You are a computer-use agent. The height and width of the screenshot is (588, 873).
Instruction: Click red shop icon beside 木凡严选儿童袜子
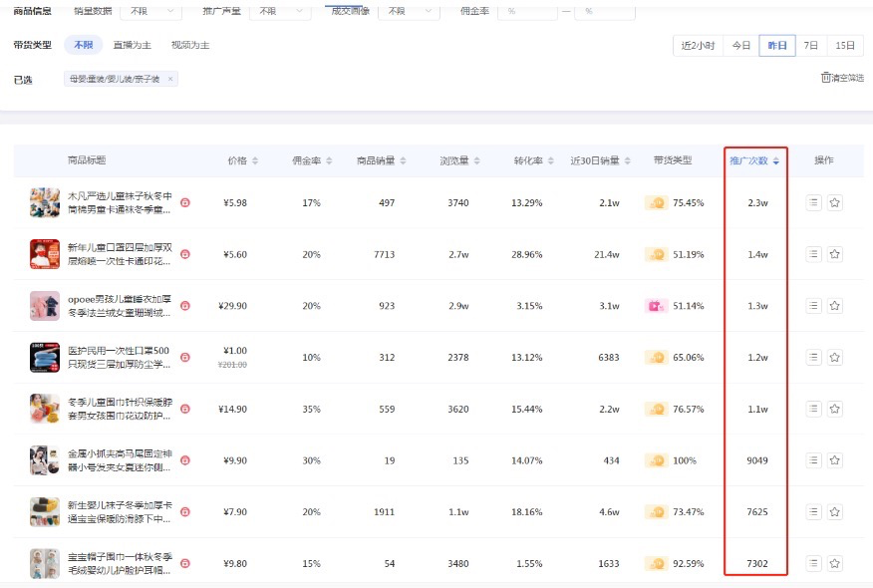tap(185, 202)
